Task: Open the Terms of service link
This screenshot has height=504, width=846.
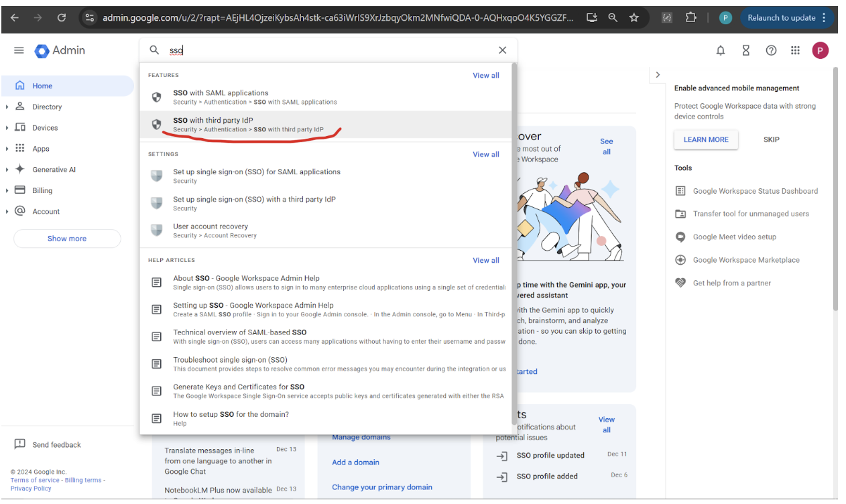Action: [x=35, y=480]
